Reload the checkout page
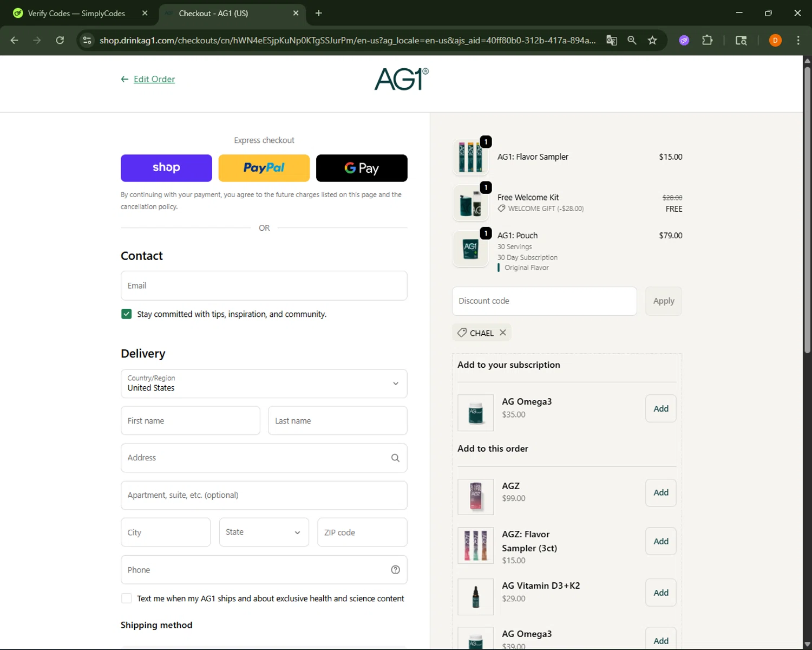The height and width of the screenshot is (650, 812). click(60, 40)
